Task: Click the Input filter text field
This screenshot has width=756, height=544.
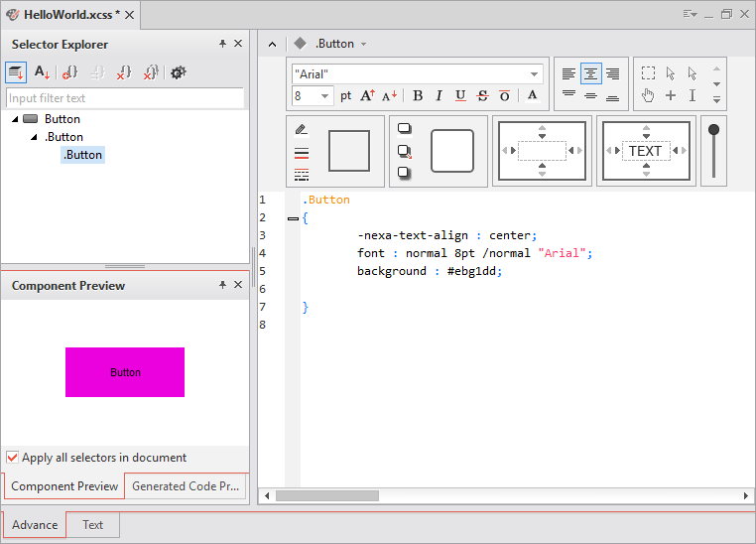Action: click(x=125, y=98)
